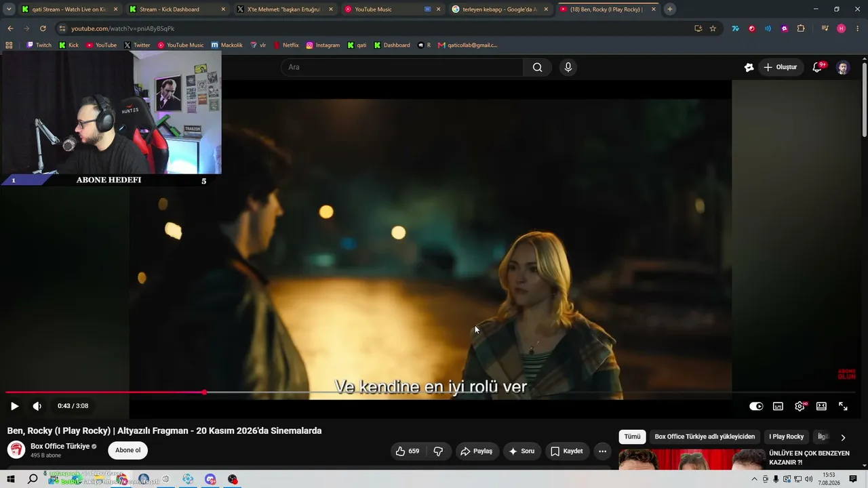Enter fullscreen on the video player
Viewport: 868px width, 488px height.
coord(843,406)
